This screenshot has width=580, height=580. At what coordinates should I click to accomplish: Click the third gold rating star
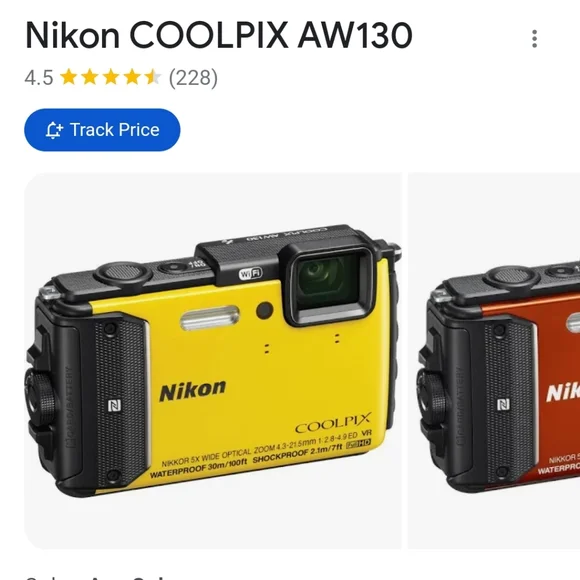point(111,77)
